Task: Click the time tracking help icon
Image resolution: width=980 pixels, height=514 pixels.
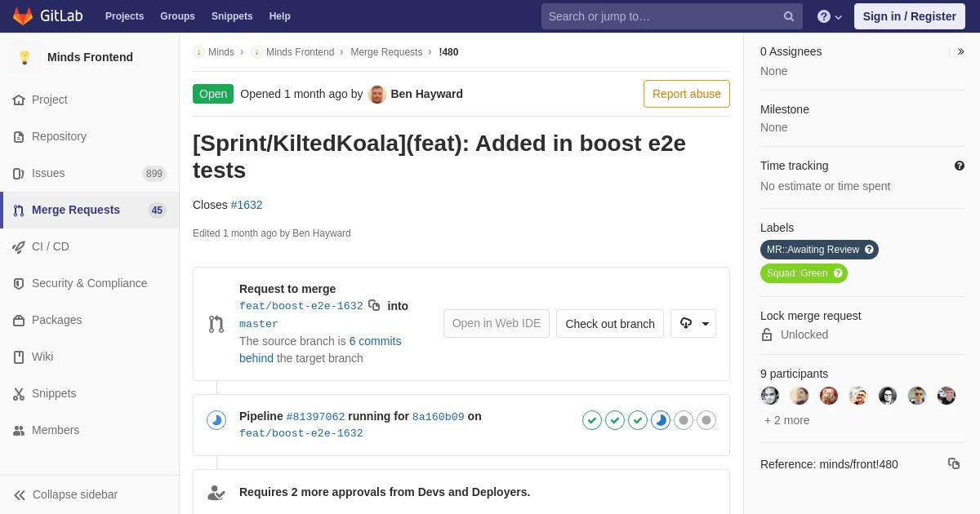Action: (x=960, y=166)
